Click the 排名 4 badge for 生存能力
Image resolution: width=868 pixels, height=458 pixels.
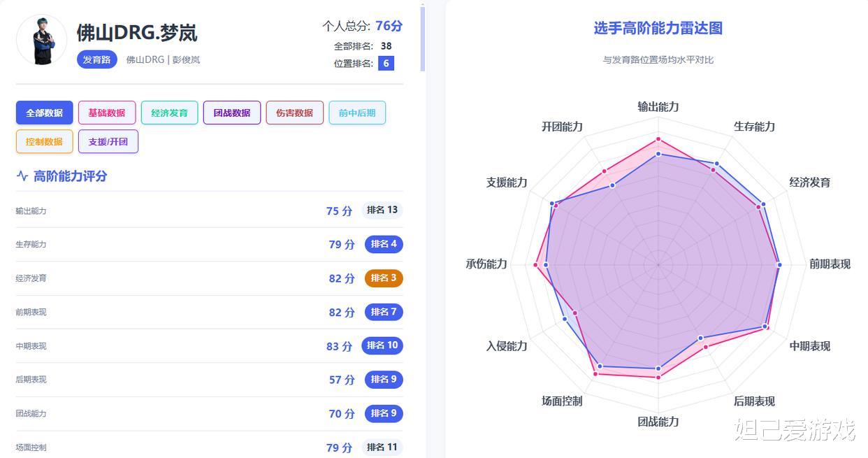pyautogui.click(x=384, y=244)
